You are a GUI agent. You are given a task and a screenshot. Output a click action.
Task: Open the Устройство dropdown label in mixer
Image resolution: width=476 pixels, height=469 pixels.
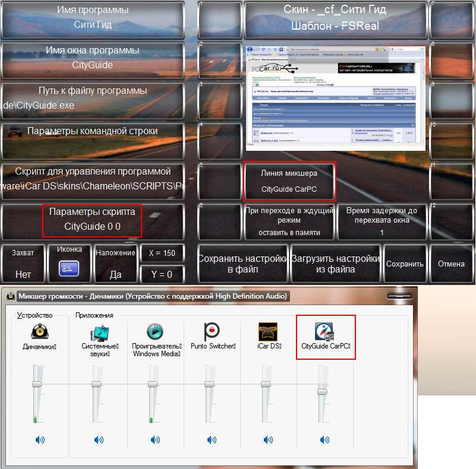[x=34, y=315]
